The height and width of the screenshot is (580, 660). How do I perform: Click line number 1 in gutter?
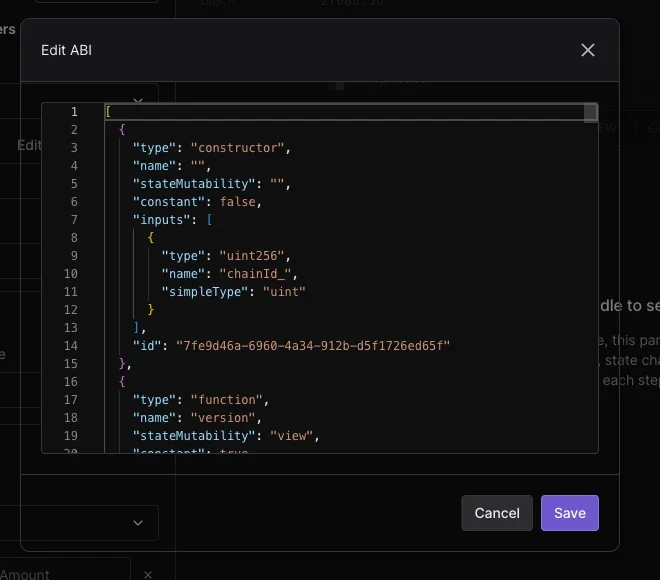74,112
